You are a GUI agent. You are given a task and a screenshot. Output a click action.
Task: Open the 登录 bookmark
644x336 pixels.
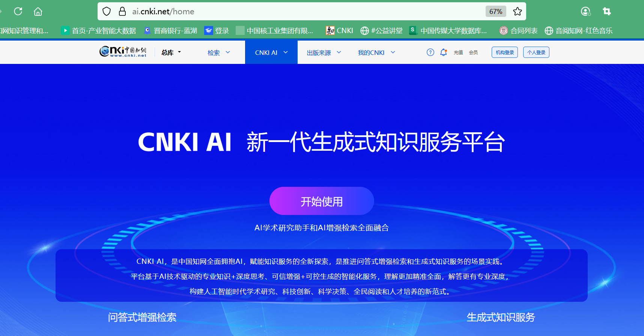coord(217,30)
